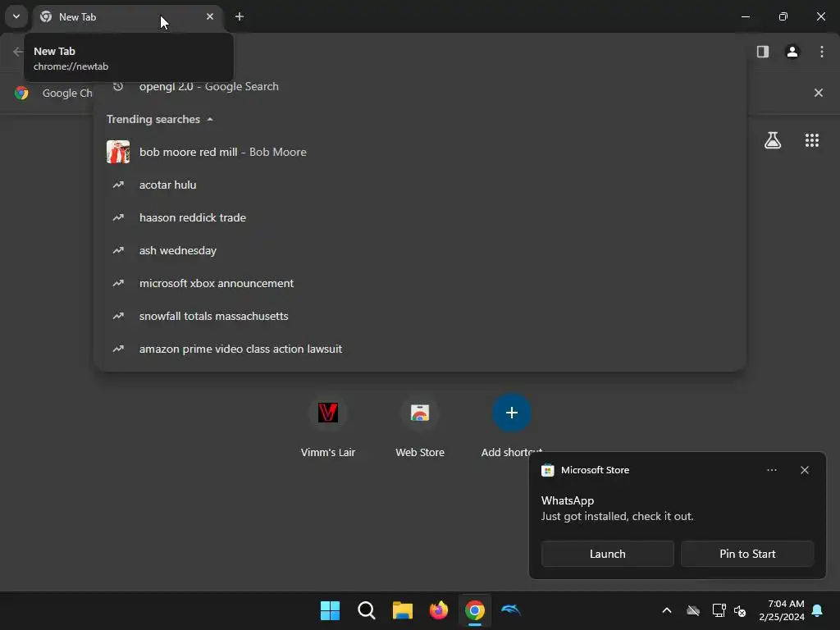Open a new tab with plus button

pos(240,16)
